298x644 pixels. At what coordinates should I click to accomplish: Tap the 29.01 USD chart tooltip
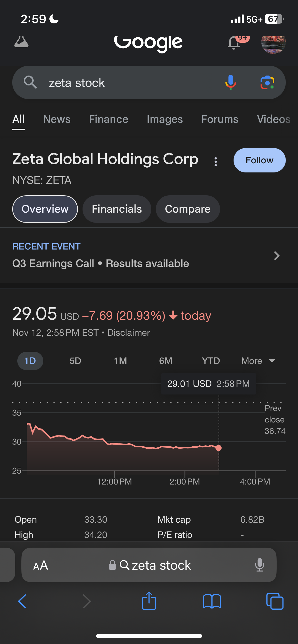[209, 384]
